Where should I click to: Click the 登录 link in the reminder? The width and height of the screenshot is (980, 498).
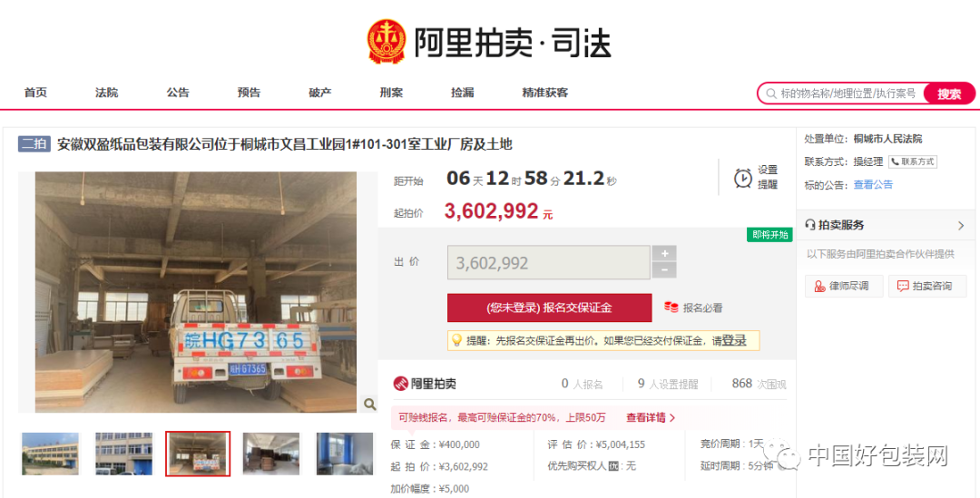734,340
